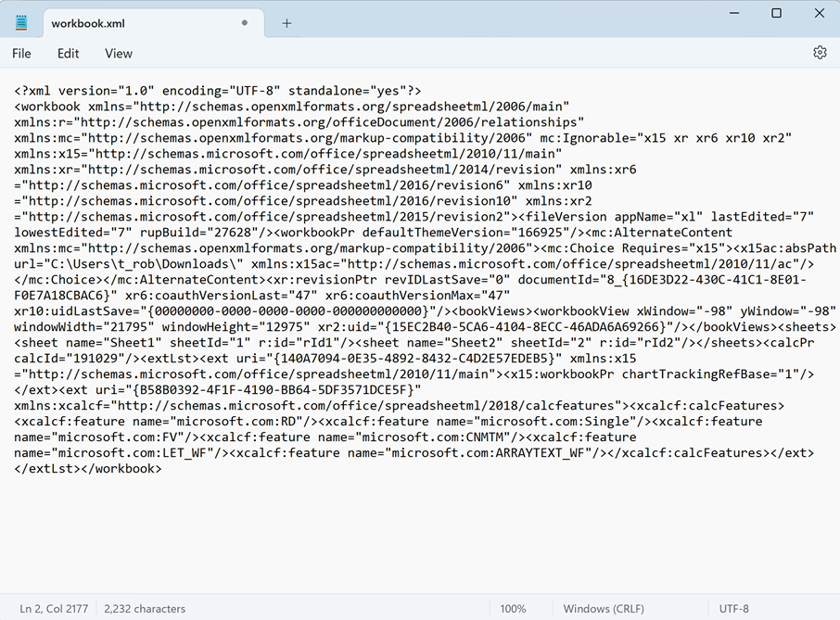Click the empty editor area below the XML
This screenshot has height=620, width=840.
coord(417,538)
